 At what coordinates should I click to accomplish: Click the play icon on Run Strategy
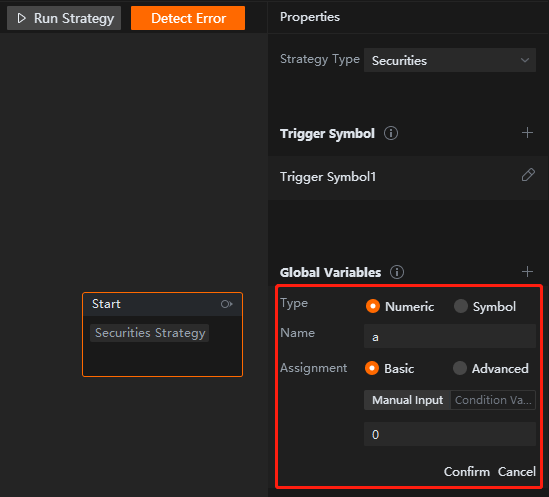click(21, 18)
